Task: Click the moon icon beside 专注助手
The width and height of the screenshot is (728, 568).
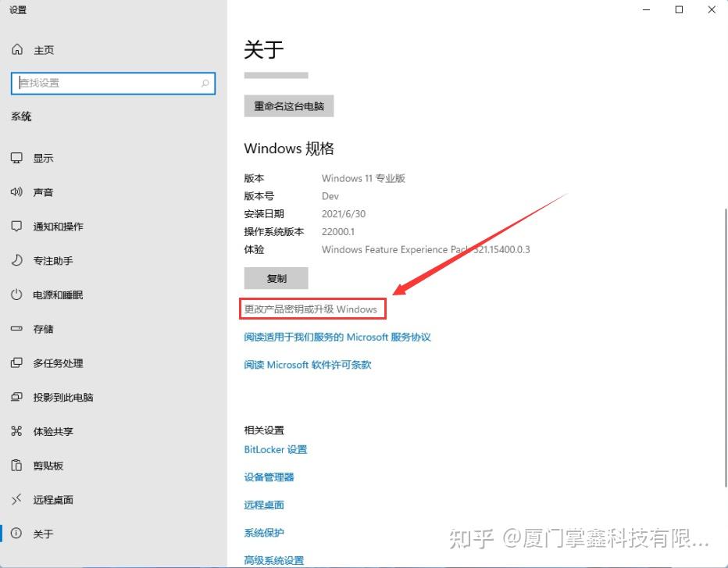Action: click(x=16, y=260)
